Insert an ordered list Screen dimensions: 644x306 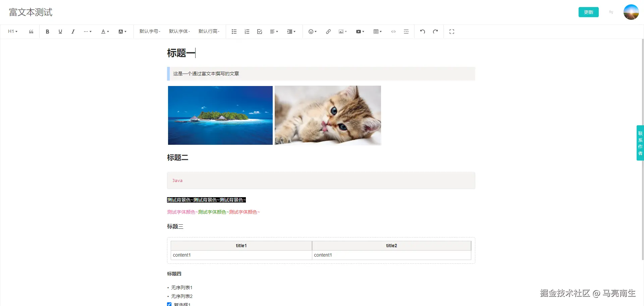(x=247, y=31)
